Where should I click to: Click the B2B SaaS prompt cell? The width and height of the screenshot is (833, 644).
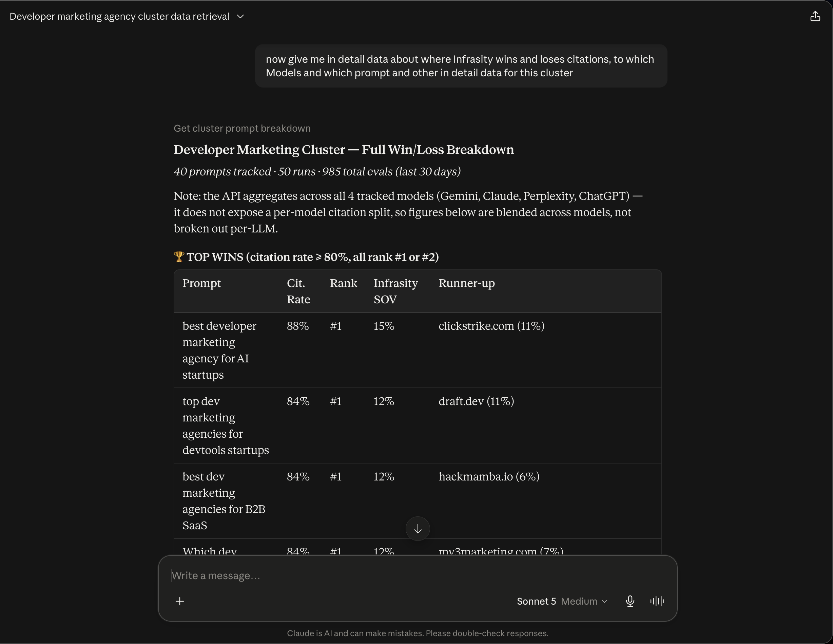pyautogui.click(x=224, y=501)
